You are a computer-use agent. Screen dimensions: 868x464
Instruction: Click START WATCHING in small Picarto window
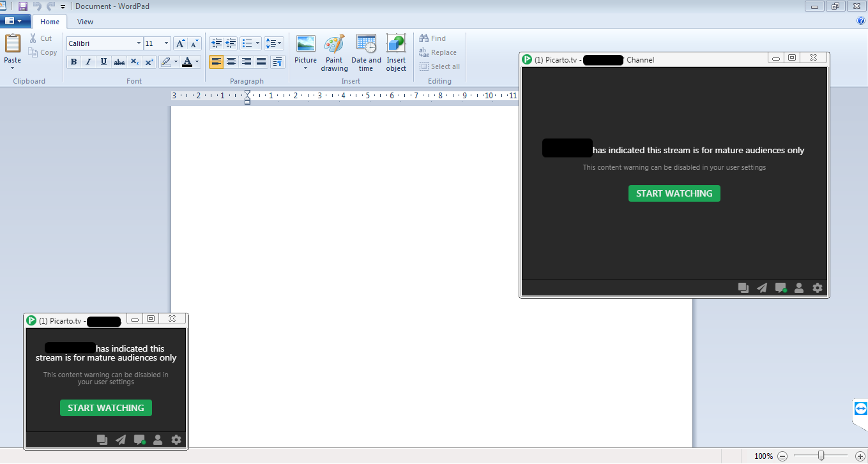click(106, 408)
